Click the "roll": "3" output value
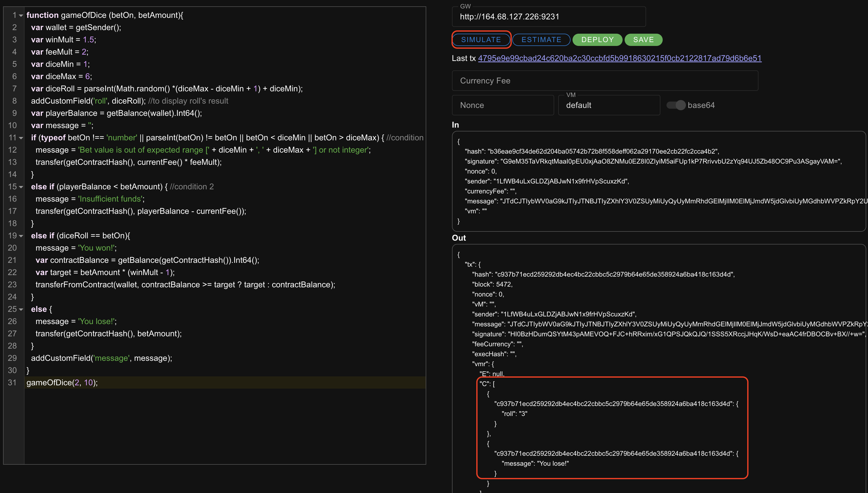 point(523,414)
